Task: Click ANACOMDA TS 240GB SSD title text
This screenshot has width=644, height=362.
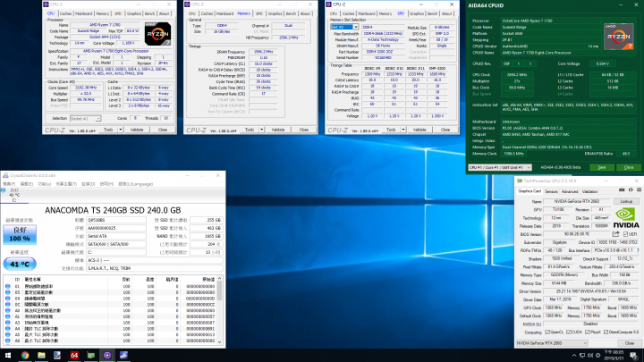Action: point(113,210)
